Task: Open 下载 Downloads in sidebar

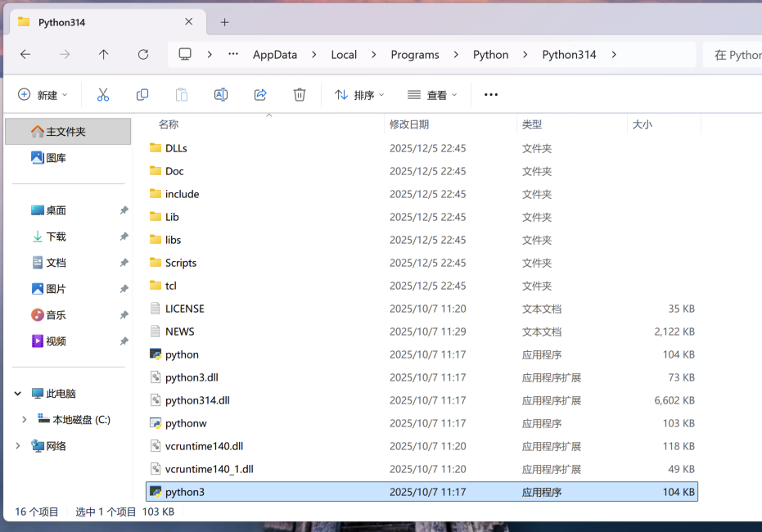Action: [68, 237]
